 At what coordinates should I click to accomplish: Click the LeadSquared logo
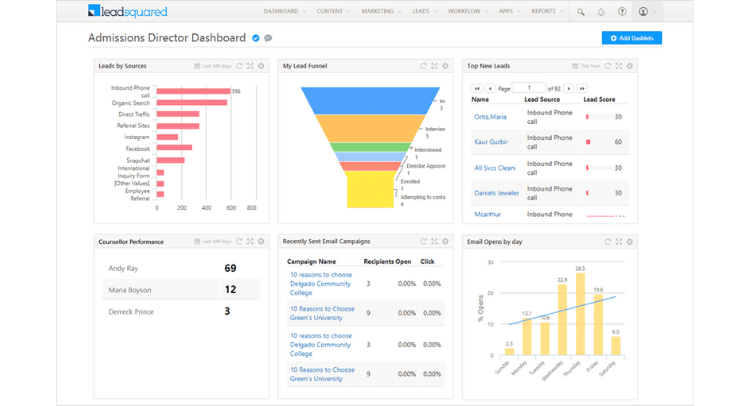pos(128,11)
